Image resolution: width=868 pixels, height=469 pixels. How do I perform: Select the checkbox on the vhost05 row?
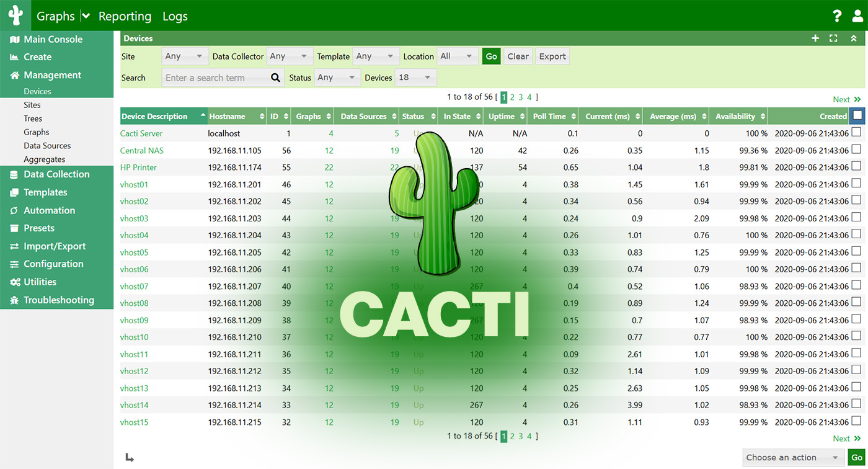pos(856,252)
